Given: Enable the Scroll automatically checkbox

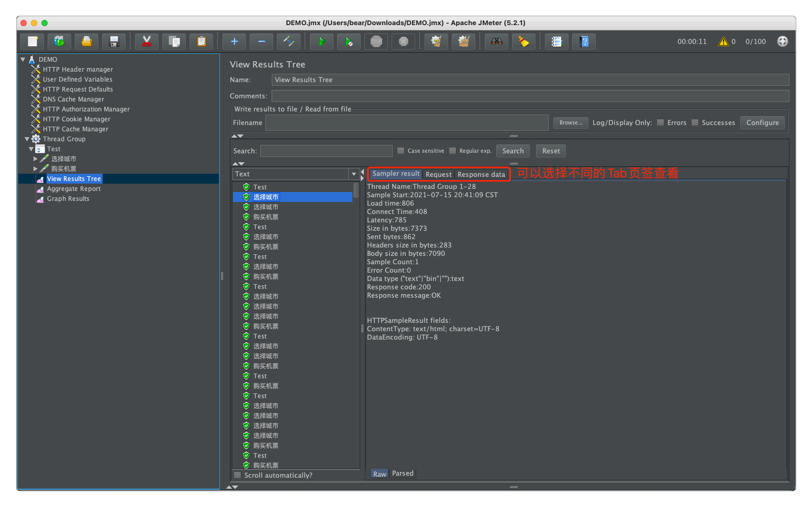Looking at the screenshot, I should [x=237, y=475].
